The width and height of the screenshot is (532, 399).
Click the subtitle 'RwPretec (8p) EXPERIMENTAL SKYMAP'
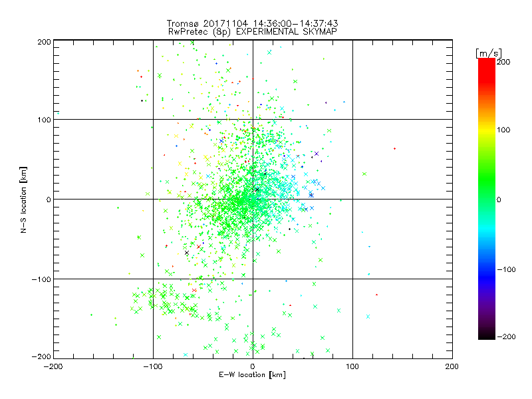click(253, 31)
